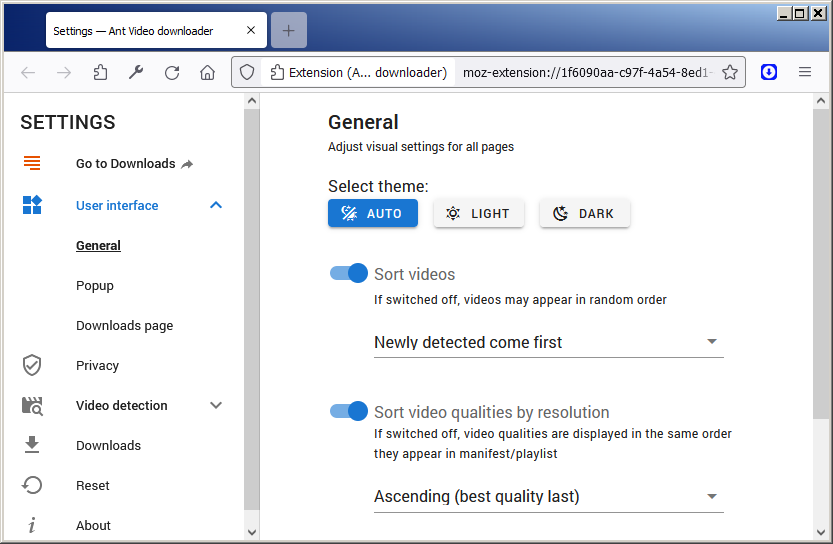Viewport: 833px width, 544px height.
Task: Disable Sort video qualities by resolution
Action: pos(348,411)
